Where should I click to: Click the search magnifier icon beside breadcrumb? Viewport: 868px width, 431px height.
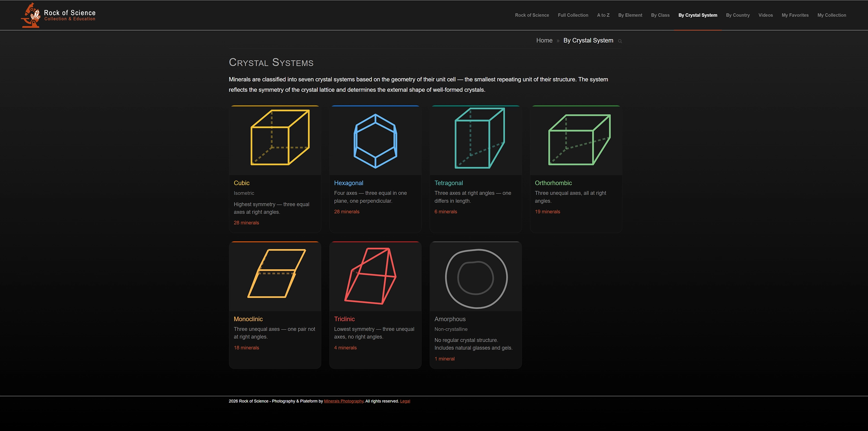[620, 41]
